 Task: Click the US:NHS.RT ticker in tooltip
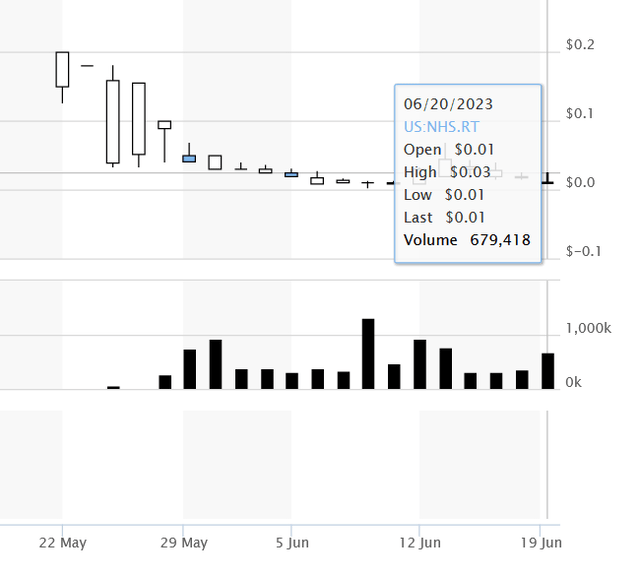click(x=442, y=127)
